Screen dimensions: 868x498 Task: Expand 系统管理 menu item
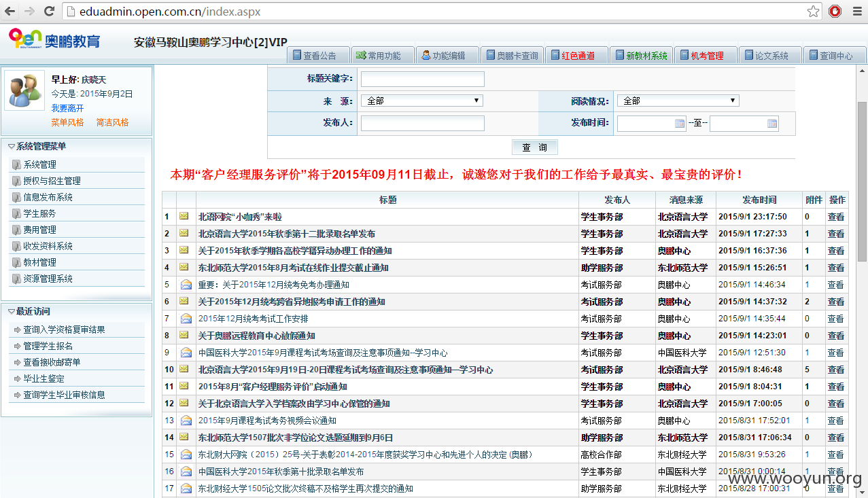pos(77,164)
